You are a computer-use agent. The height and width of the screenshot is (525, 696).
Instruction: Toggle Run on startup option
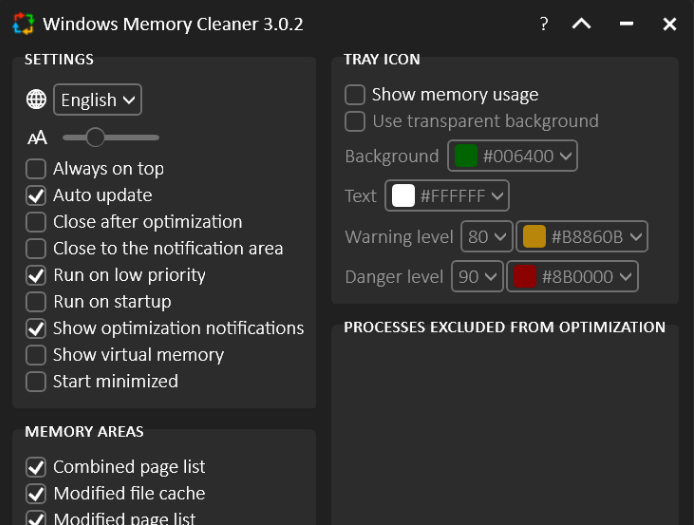tap(36, 301)
